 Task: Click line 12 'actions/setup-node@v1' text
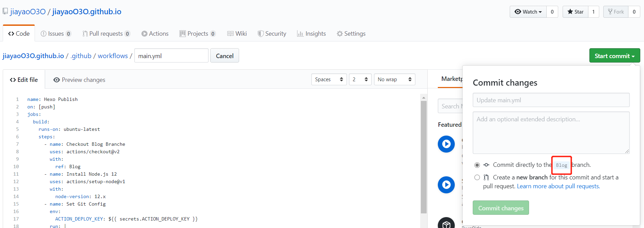point(96,181)
